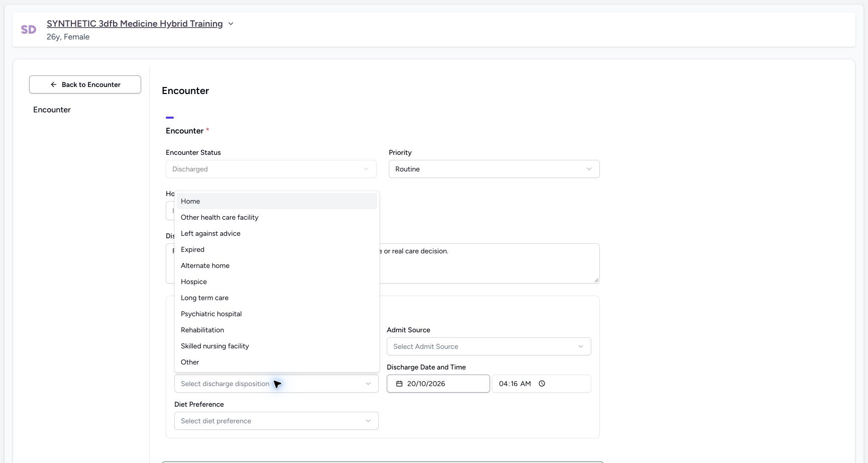Click inside the discharge notes text area
Image resolution: width=868 pixels, height=463 pixels.
(489, 263)
